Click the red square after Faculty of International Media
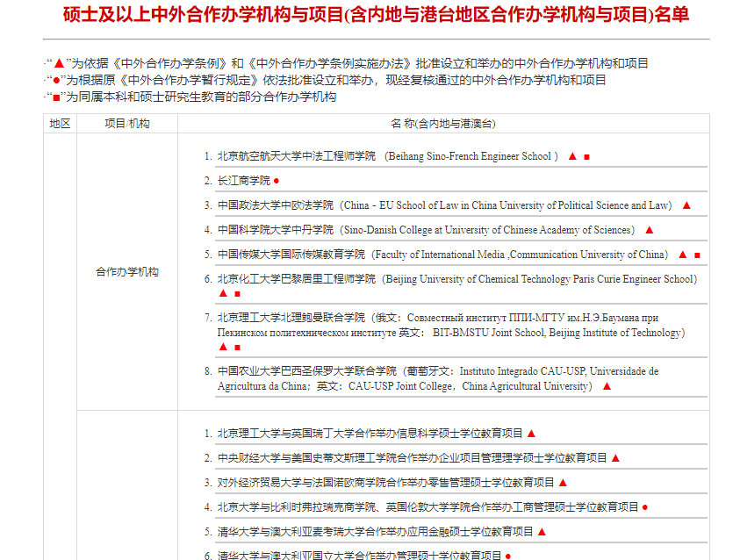The width and height of the screenshot is (740, 560). (697, 255)
